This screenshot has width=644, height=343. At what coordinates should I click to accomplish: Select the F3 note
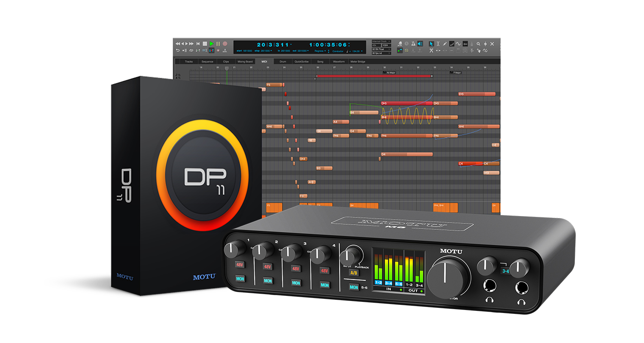click(x=303, y=196)
